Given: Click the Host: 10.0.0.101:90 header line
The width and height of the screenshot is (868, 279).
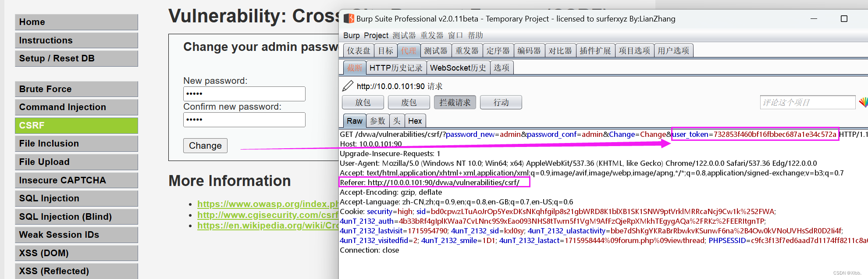Looking at the screenshot, I should [x=371, y=144].
